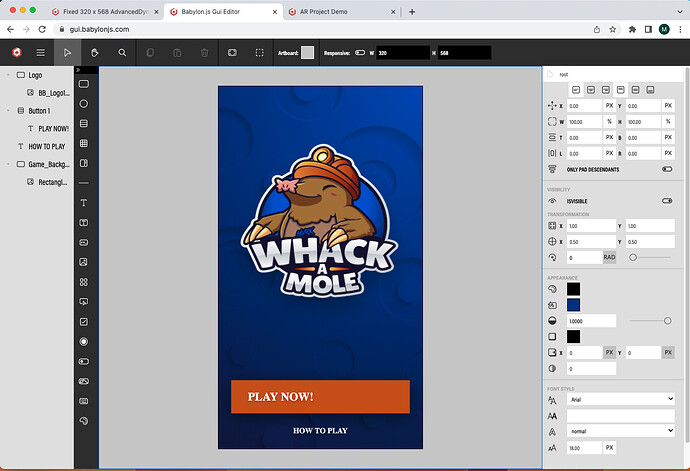Open the blue background color swatch
The width and height of the screenshot is (690, 471).
573,305
